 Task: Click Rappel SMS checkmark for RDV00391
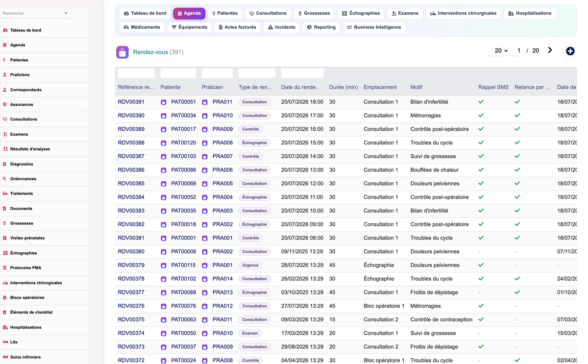(x=481, y=102)
